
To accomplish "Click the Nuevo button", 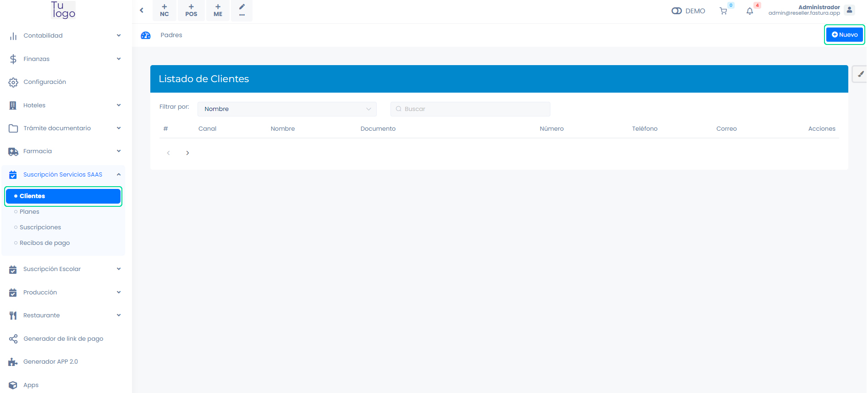I will point(844,35).
